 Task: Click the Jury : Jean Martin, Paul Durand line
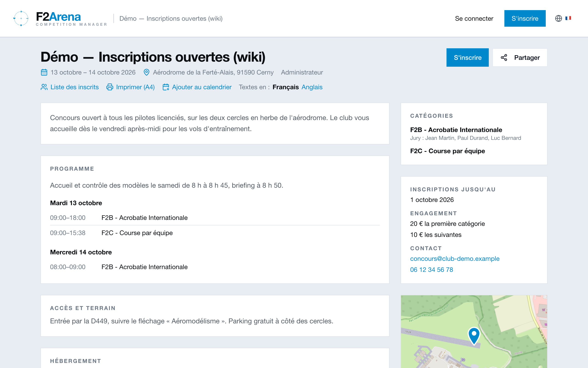click(466, 138)
